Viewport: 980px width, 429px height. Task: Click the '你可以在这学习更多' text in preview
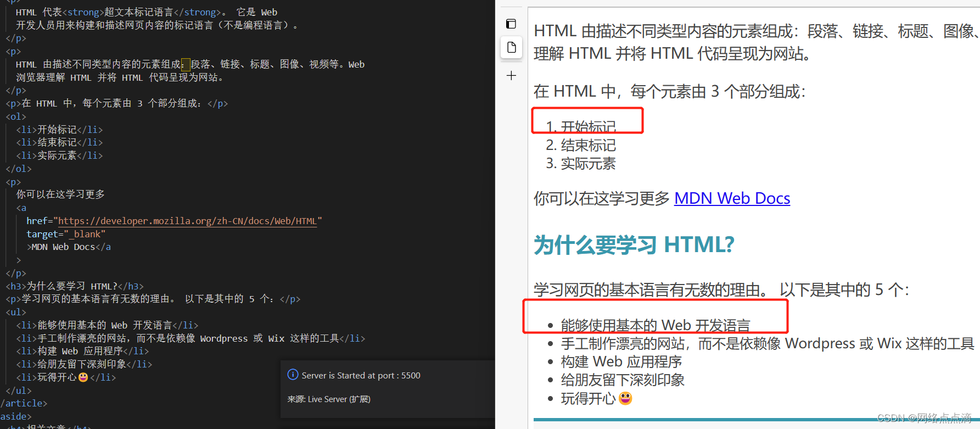pos(602,198)
